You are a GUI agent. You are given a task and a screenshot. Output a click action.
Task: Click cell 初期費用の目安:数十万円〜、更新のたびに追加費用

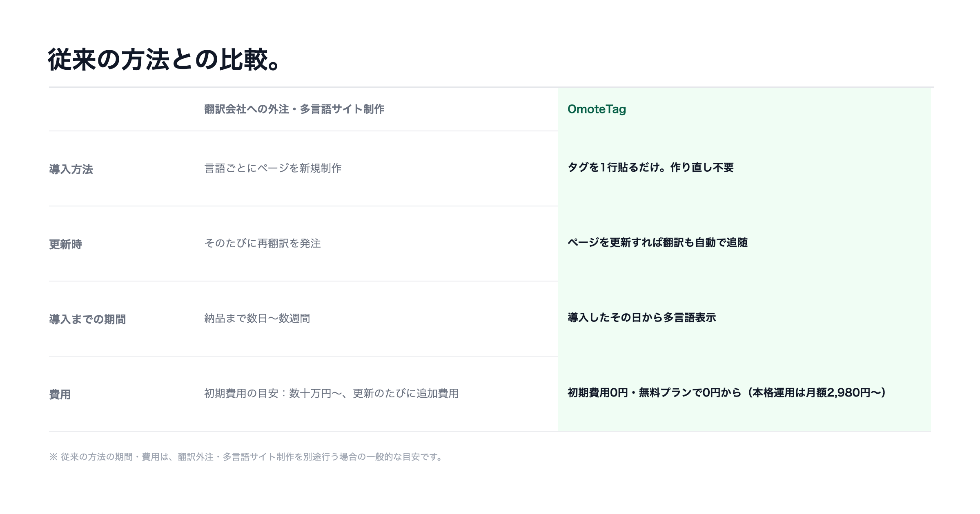pos(332,393)
